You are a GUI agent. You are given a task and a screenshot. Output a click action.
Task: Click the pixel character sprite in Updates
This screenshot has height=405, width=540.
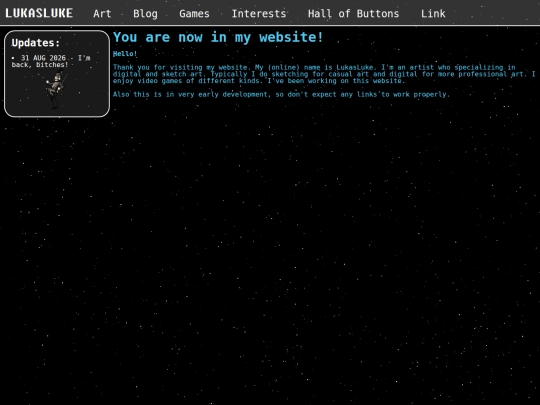(56, 90)
